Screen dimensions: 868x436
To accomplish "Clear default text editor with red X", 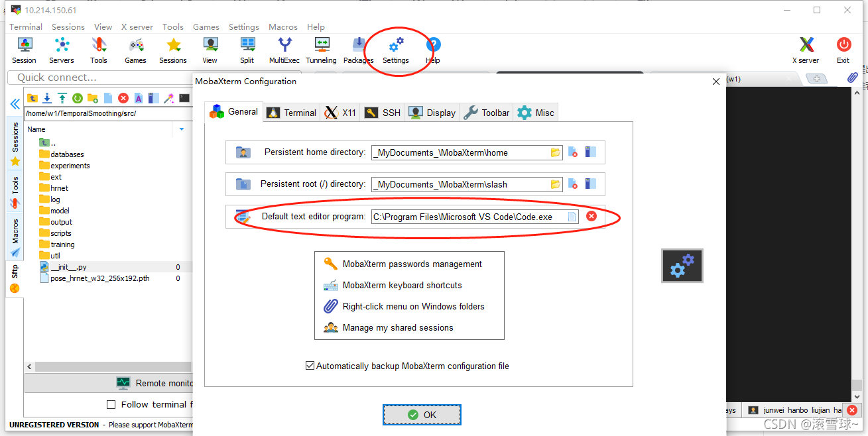I will 591,216.
